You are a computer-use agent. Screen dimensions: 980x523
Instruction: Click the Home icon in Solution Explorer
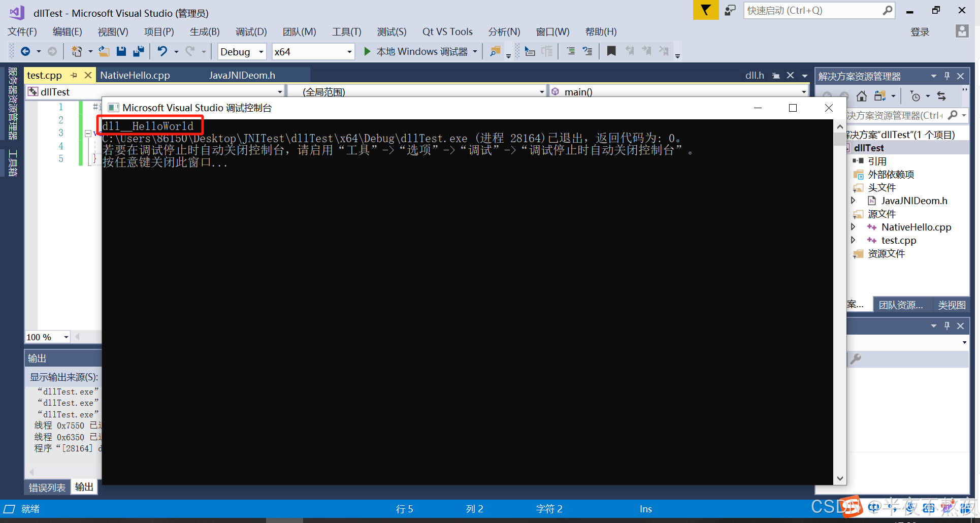click(x=862, y=96)
